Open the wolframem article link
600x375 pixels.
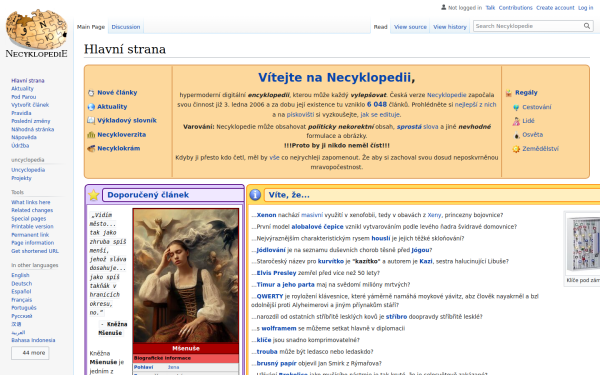click(x=279, y=328)
